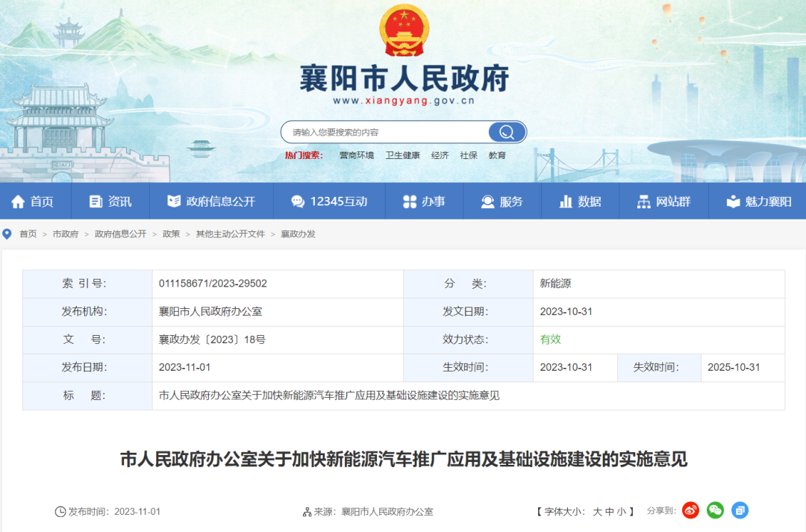The image size is (806, 532).
Task: Click the 热门搜索 label
Action: point(304,155)
